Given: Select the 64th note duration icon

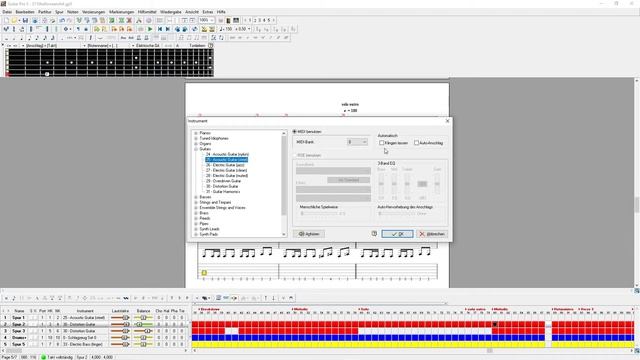Looking at the screenshot, I should (53, 38).
